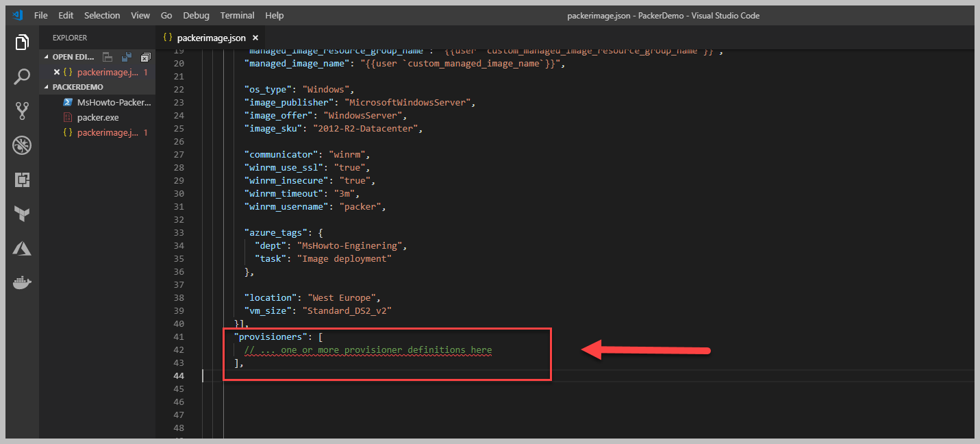Click the "communicator" key on line 27
980x444 pixels.
[281, 154]
